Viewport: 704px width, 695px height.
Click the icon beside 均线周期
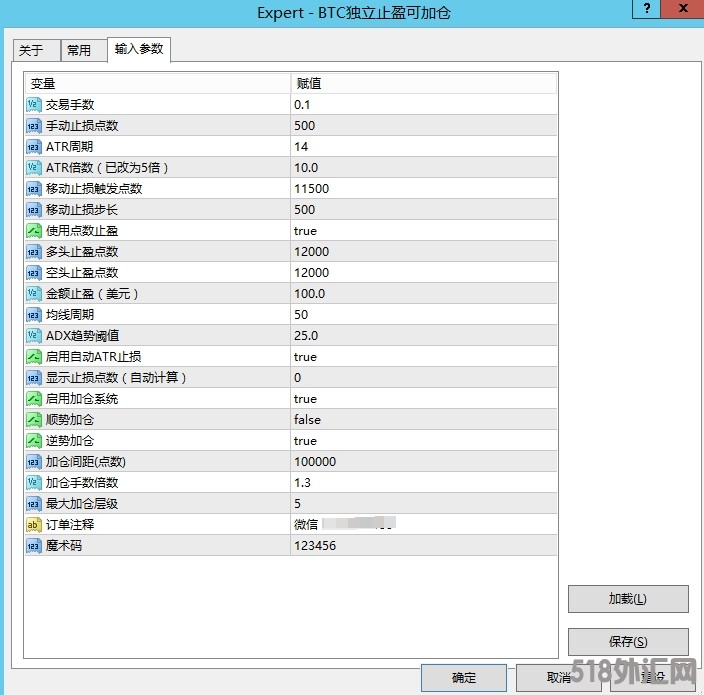[34, 315]
